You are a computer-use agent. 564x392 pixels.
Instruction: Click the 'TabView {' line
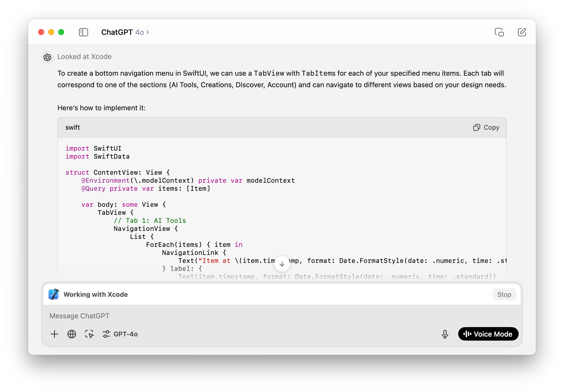pyautogui.click(x=116, y=213)
